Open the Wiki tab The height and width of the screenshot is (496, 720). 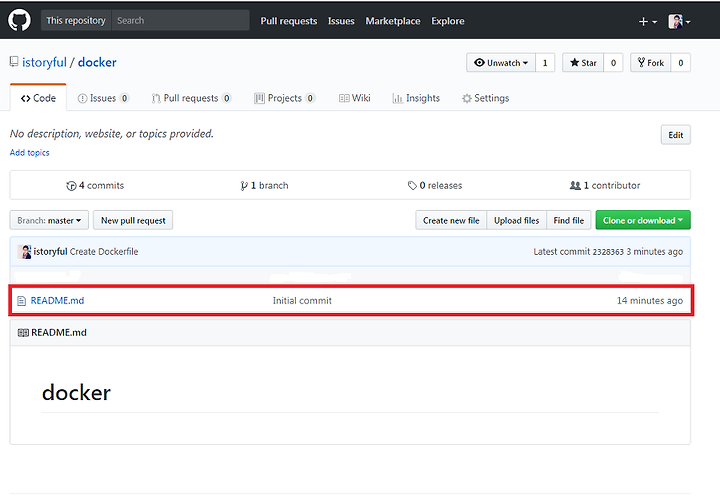(354, 98)
